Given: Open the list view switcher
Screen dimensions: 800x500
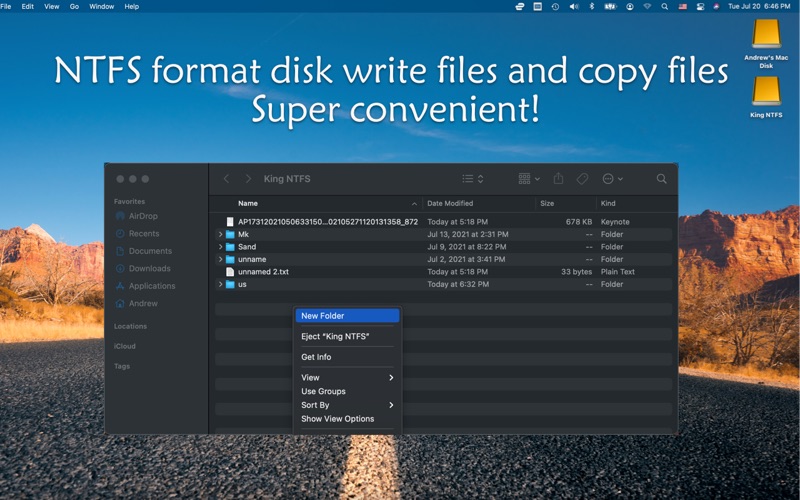Looking at the screenshot, I should click(473, 179).
